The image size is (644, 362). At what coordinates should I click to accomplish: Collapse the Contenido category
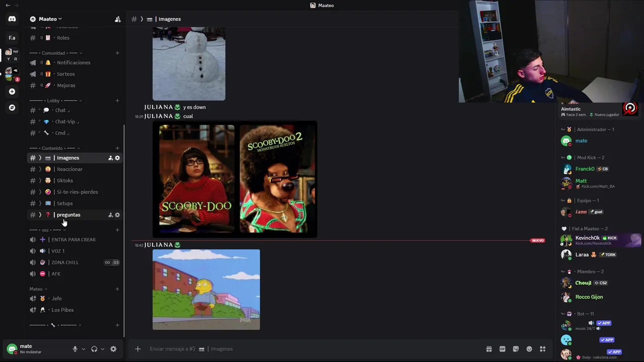click(55, 148)
